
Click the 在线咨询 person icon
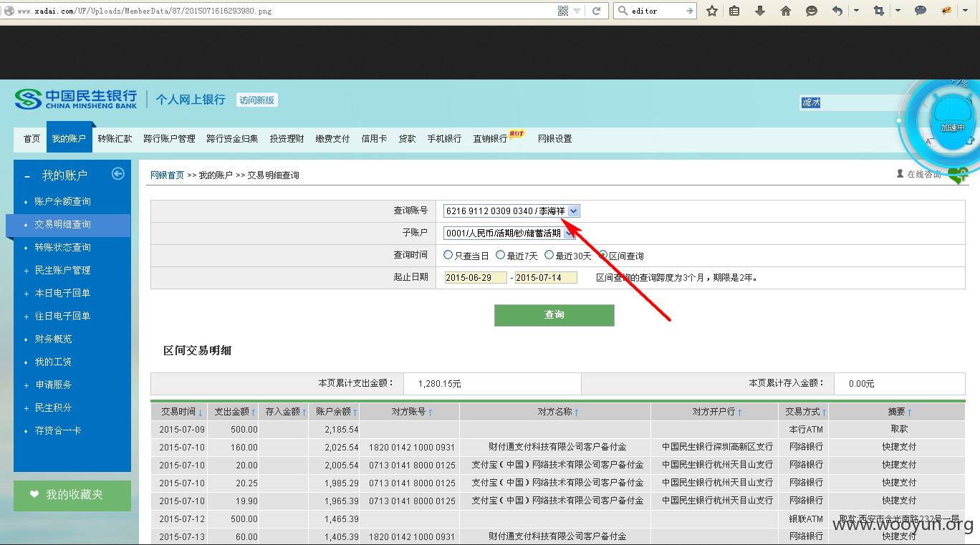pos(900,174)
